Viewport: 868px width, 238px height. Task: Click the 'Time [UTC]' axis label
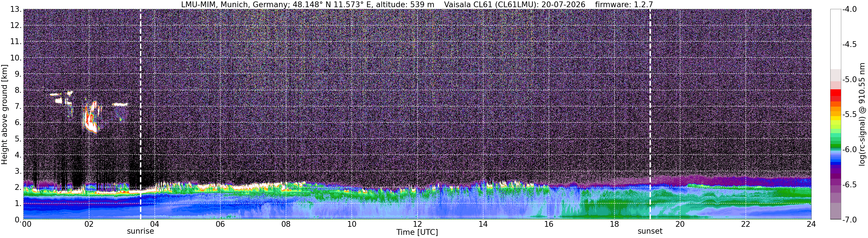click(x=417, y=232)
